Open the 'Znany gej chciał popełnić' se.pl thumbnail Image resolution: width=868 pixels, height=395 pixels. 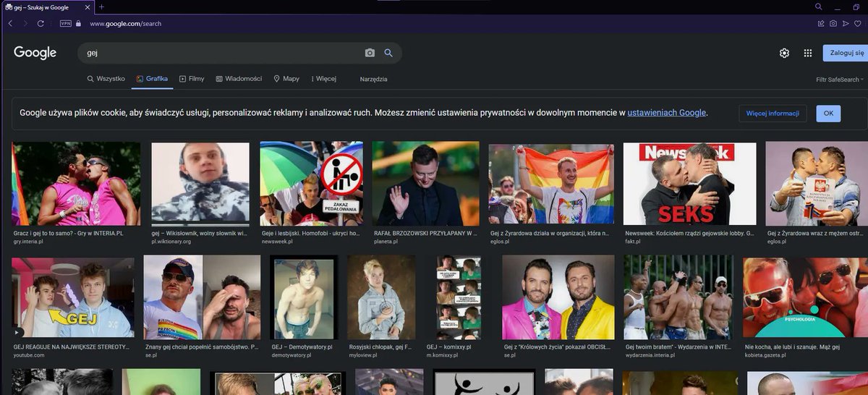[202, 297]
